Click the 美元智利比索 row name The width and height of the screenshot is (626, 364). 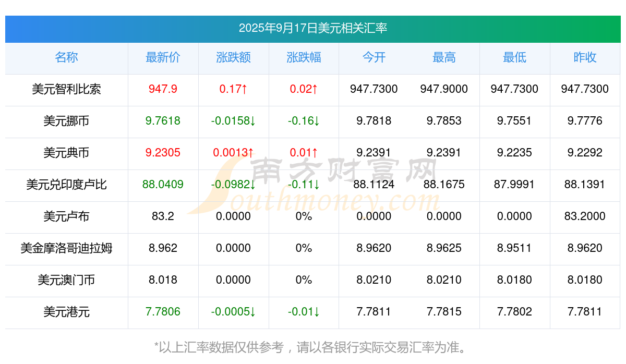pos(66,89)
